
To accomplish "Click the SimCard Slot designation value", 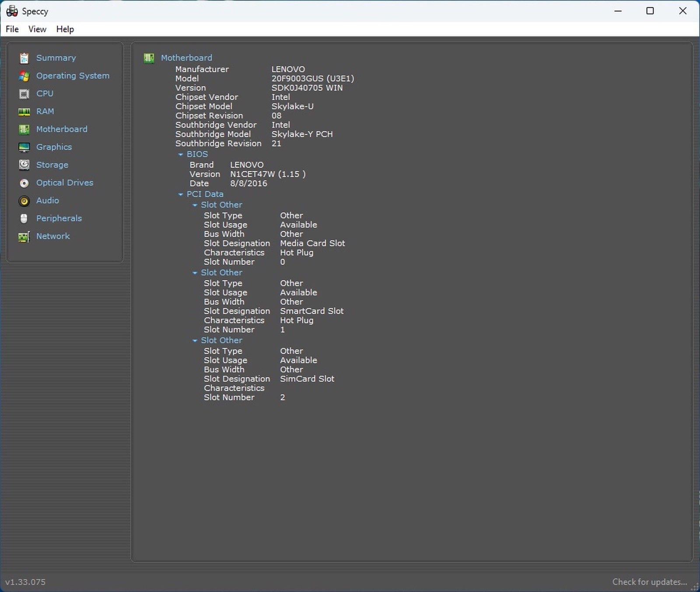I will (x=307, y=379).
